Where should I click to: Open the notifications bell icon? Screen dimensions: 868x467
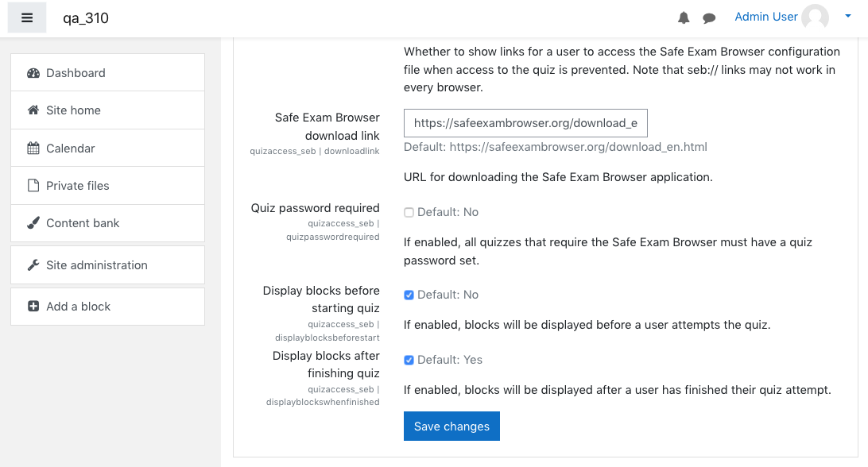(x=684, y=18)
